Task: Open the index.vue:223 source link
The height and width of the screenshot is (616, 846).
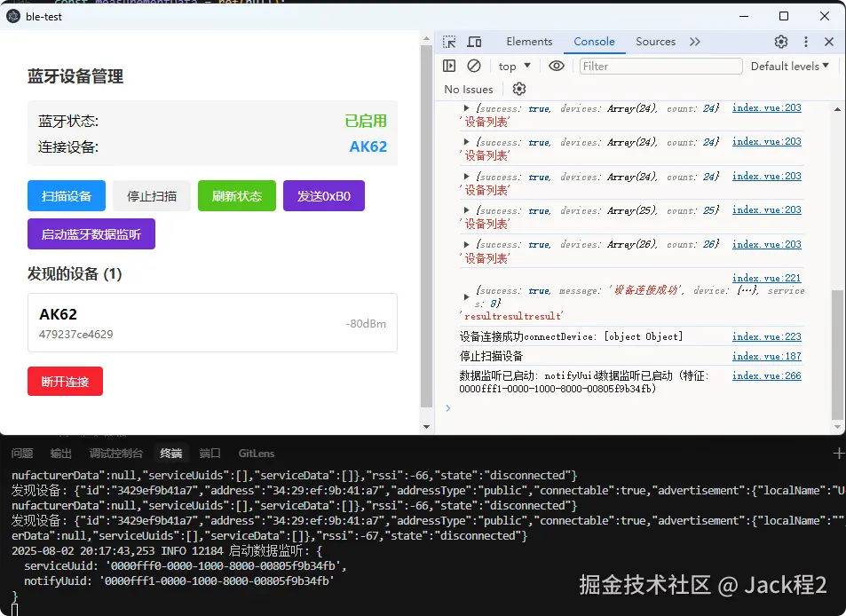Action: [766, 336]
